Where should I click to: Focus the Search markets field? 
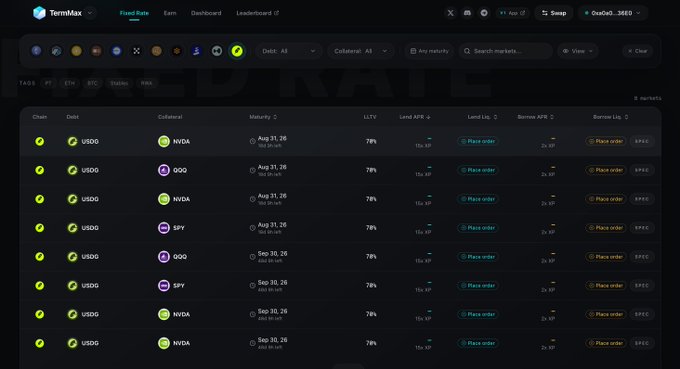(x=506, y=51)
